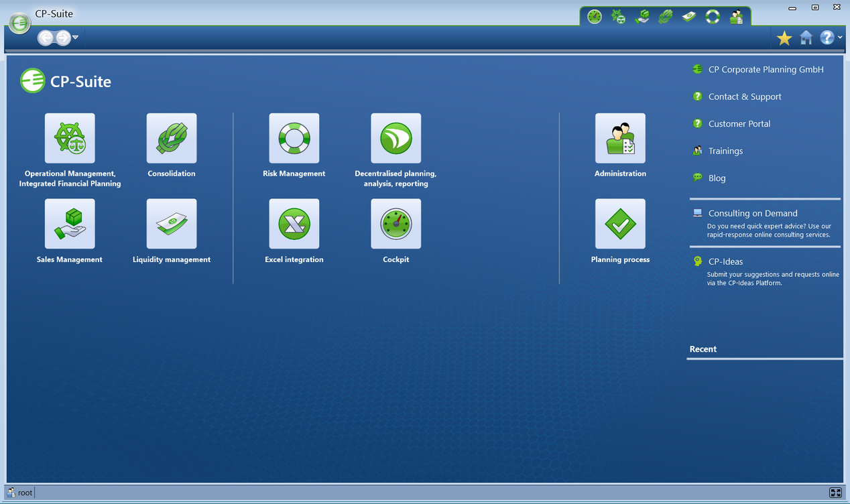Click the Consulting on Demand description text
This screenshot has height=504, width=850.
tap(769, 231)
